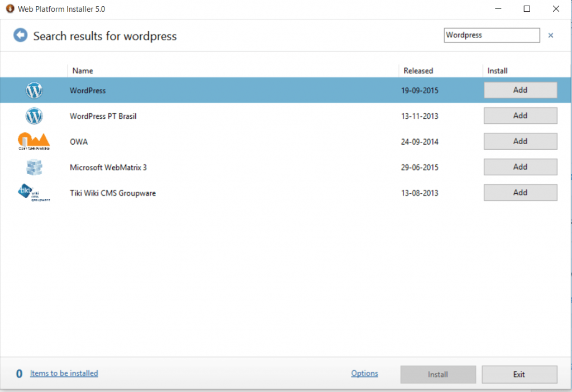572x392 pixels.
Task: Click the 0 items count number
Action: pos(19,374)
